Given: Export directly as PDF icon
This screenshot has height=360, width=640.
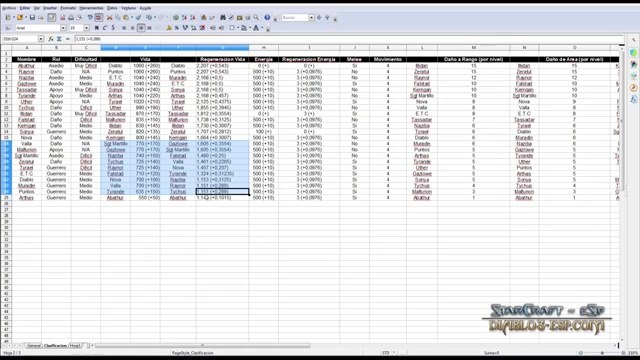Looking at the screenshot, I should 63,18.
